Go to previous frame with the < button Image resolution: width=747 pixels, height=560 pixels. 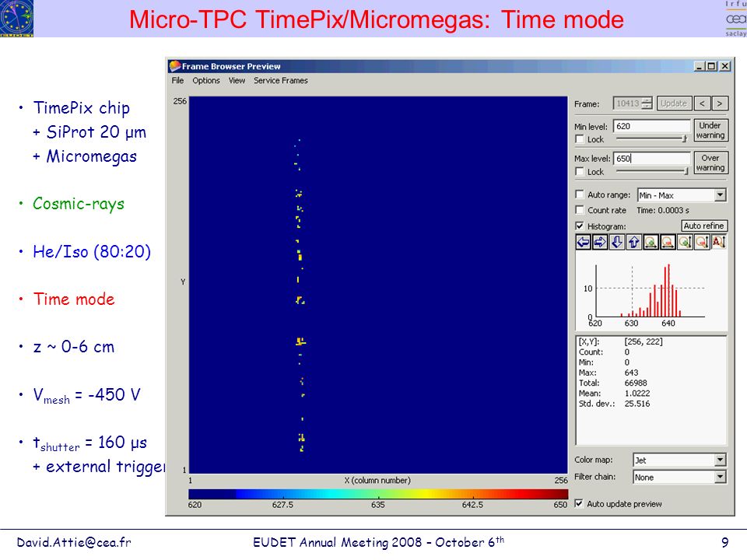coord(702,103)
